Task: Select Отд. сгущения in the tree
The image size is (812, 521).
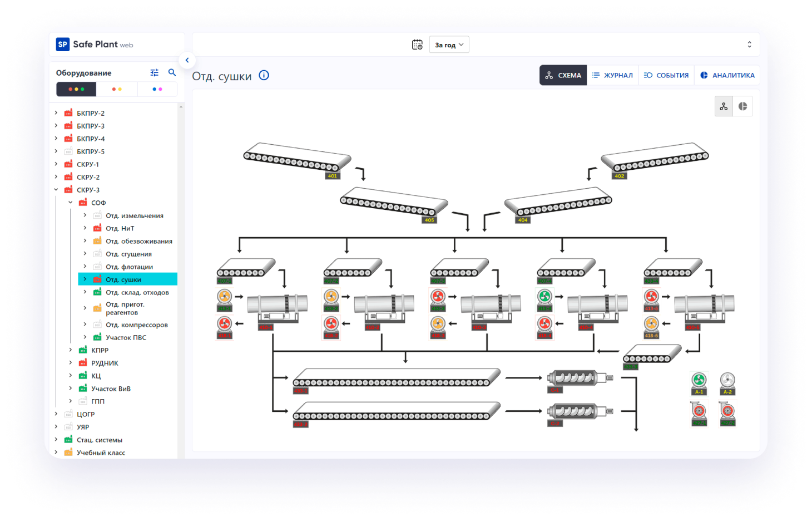Action: coord(128,254)
